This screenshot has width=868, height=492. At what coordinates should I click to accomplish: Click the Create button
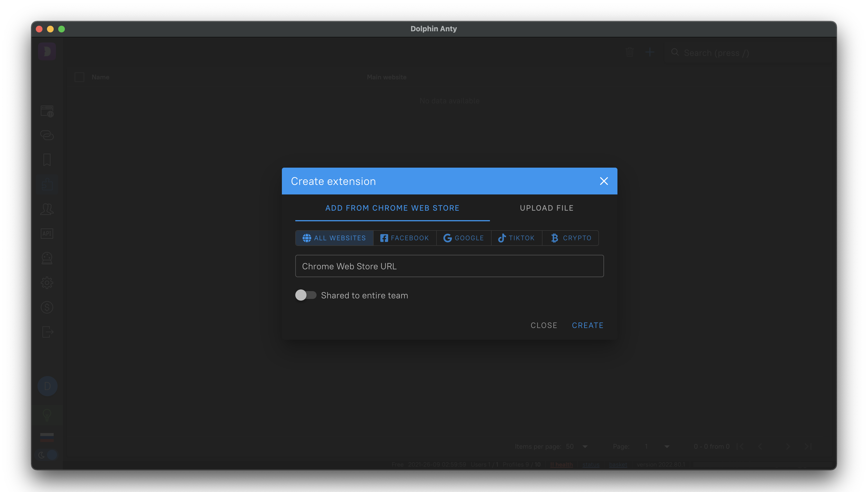click(588, 325)
